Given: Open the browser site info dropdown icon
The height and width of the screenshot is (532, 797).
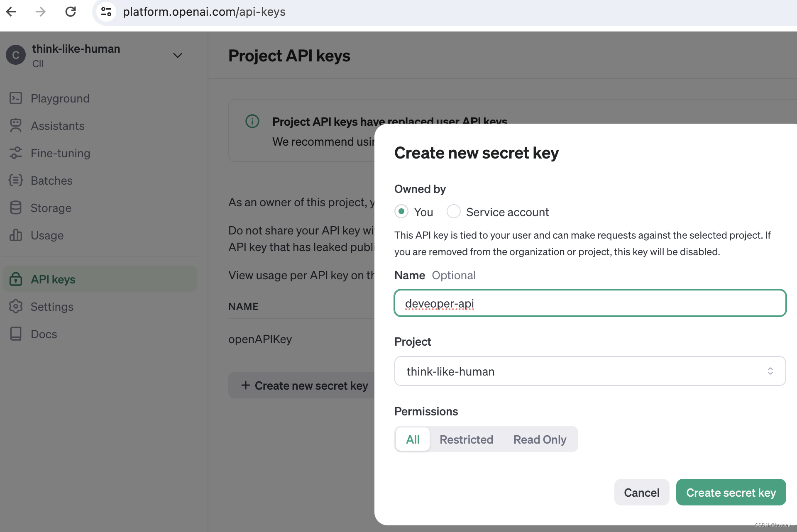Looking at the screenshot, I should click(106, 12).
